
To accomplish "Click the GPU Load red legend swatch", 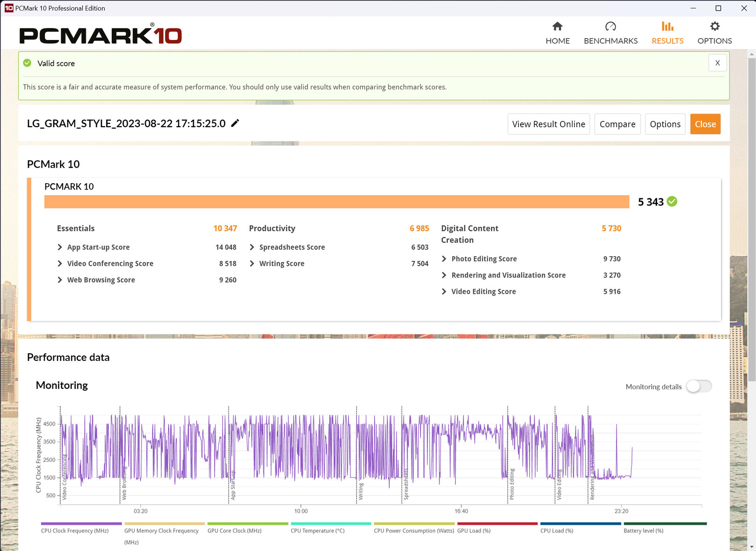I will [497, 523].
